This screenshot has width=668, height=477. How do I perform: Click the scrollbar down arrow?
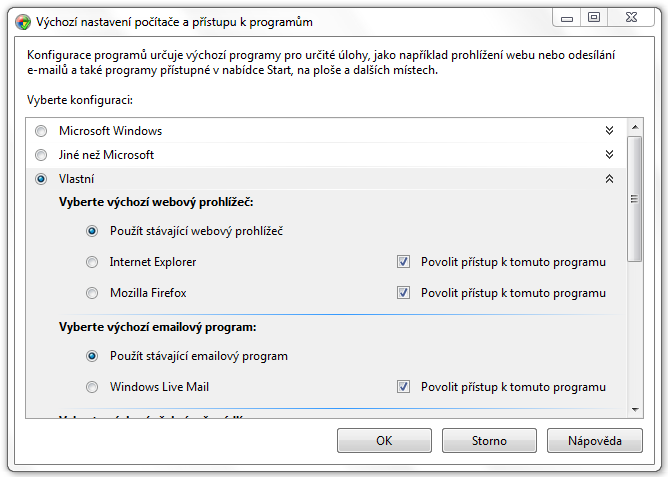[x=635, y=410]
